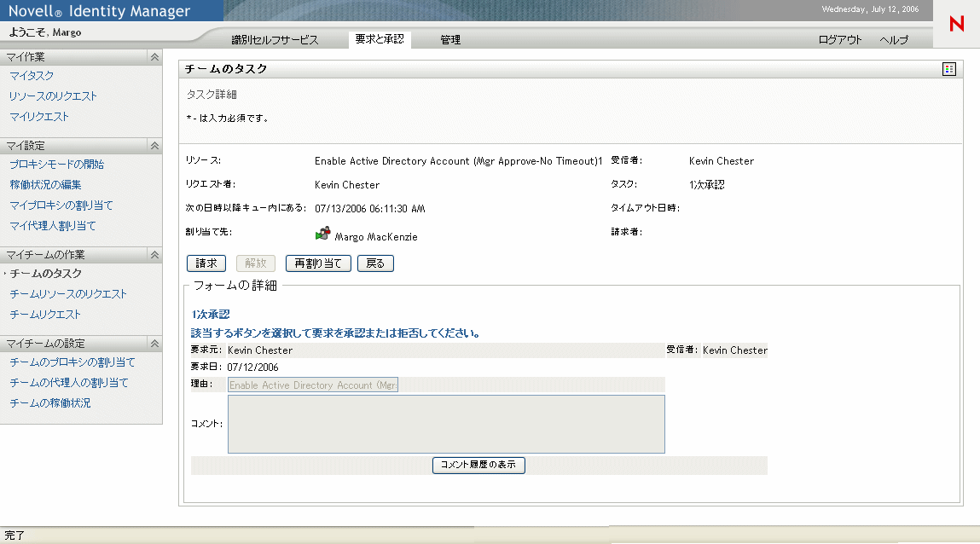Click the 1次承認 task value
The width and height of the screenshot is (980, 544).
point(707,185)
